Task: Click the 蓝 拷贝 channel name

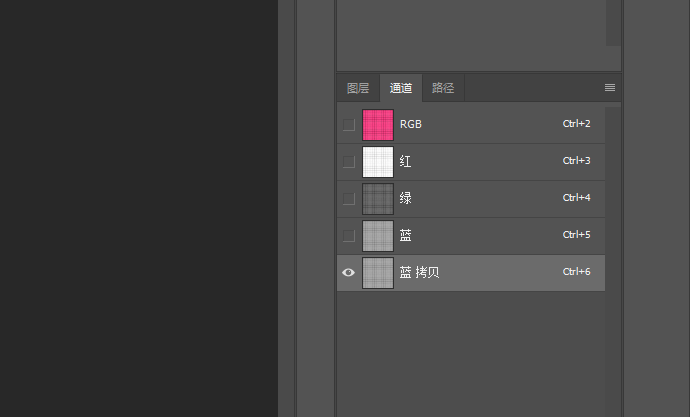Action: (419, 273)
